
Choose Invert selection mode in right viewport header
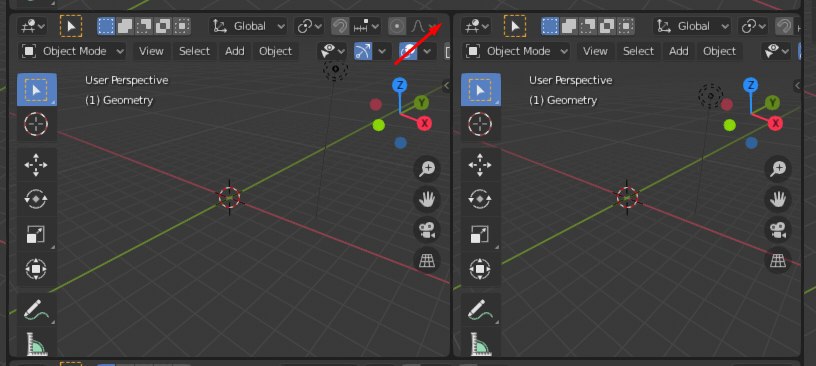[x=607, y=26]
